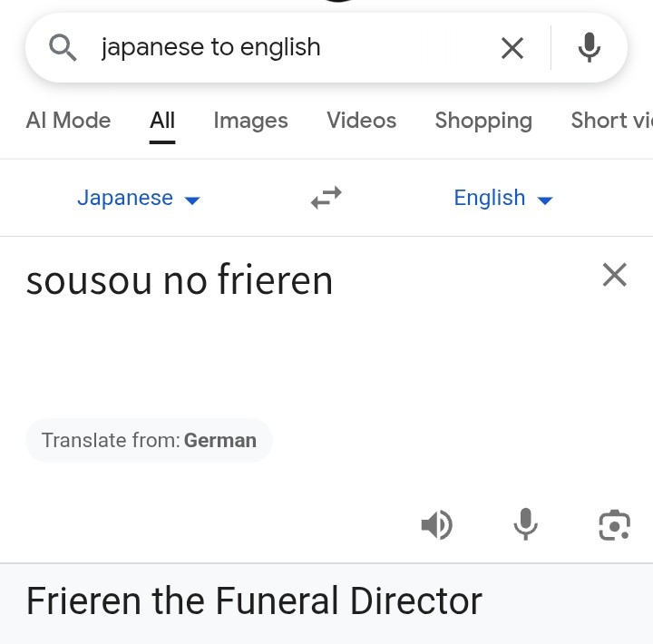This screenshot has height=644, width=653.
Task: Switch to AI Mode tab
Action: [x=68, y=121]
